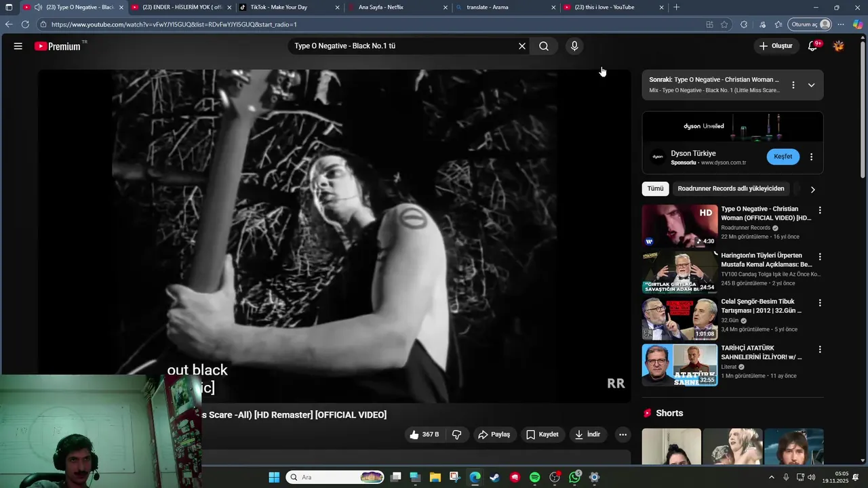Image resolution: width=868 pixels, height=488 pixels.
Task: Start voice search with the microphone icon
Action: point(574,46)
